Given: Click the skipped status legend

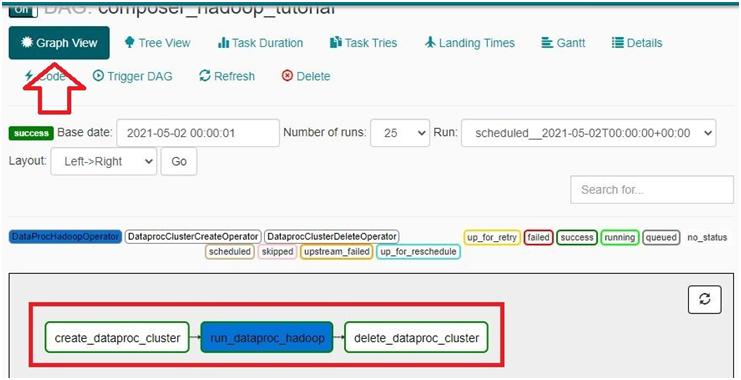Looking at the screenshot, I should [x=277, y=251].
